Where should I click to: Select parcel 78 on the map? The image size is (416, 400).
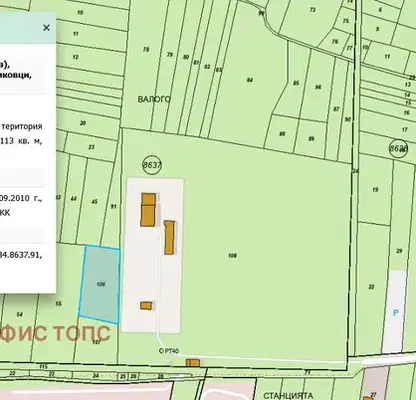pyautogui.click(x=146, y=50)
